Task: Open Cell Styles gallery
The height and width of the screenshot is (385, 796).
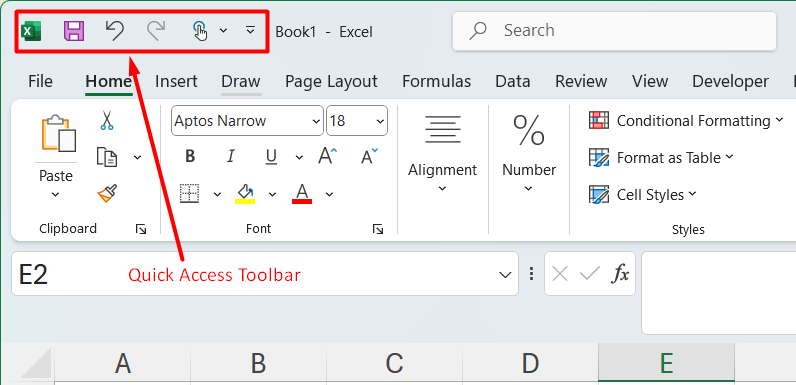Action: coord(643,195)
